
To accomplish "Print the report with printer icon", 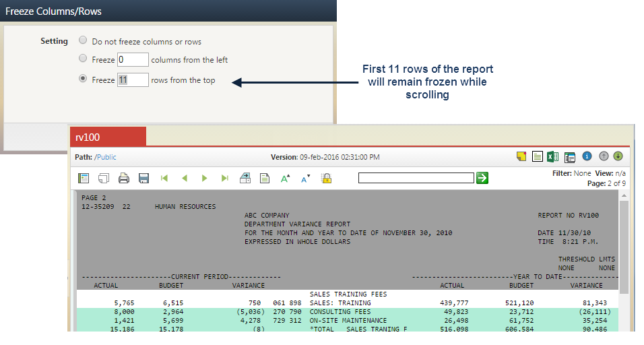I will (x=124, y=178).
